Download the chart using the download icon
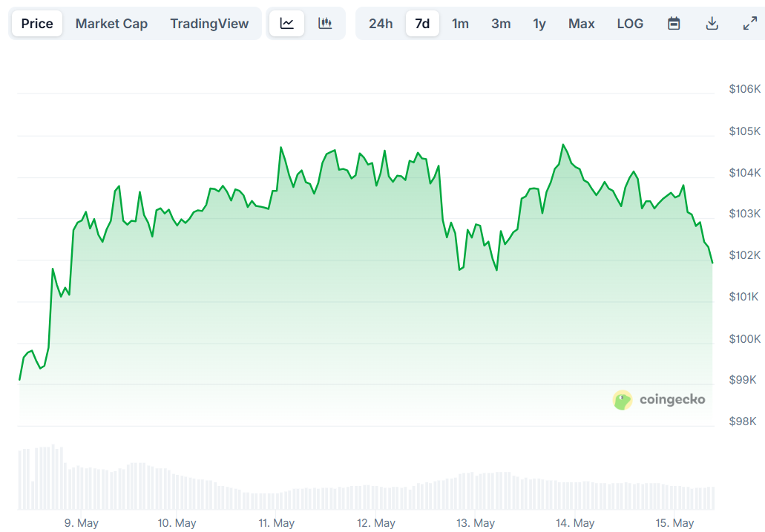 point(712,23)
